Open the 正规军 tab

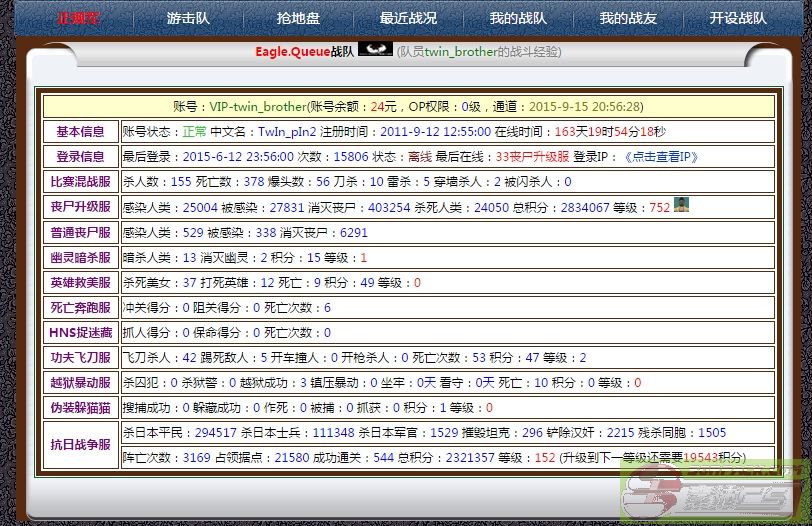(75, 18)
